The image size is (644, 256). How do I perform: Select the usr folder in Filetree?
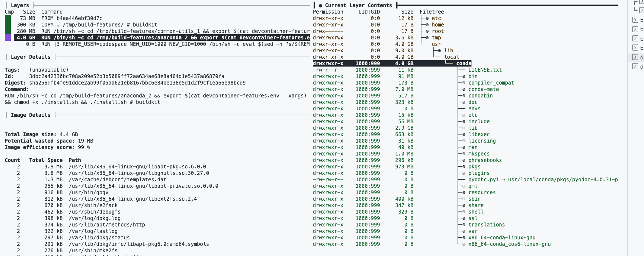click(436, 44)
